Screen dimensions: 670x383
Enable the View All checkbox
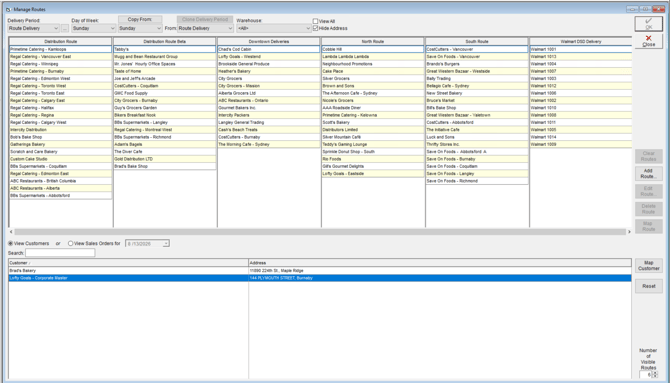pos(315,21)
